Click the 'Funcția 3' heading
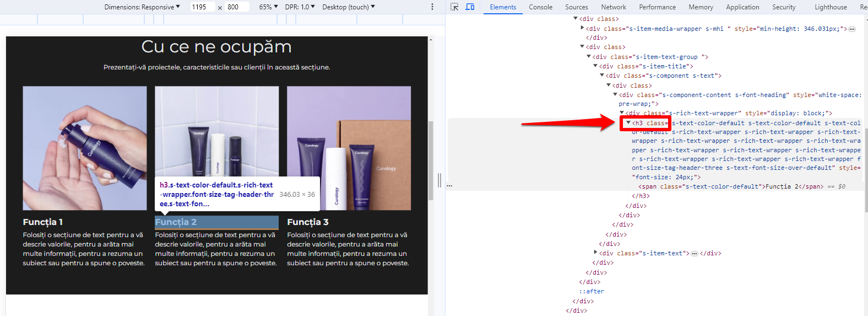 tap(308, 222)
